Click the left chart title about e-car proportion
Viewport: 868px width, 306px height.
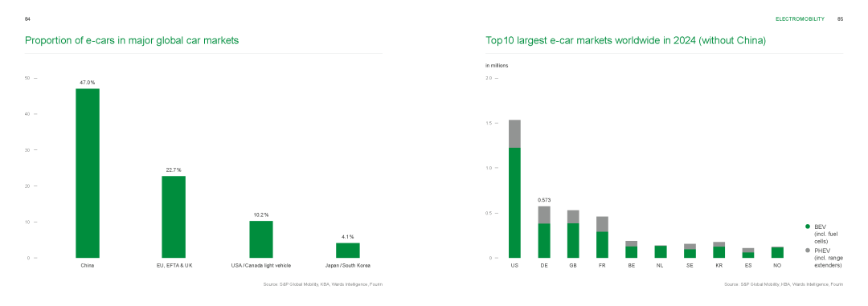tap(132, 40)
